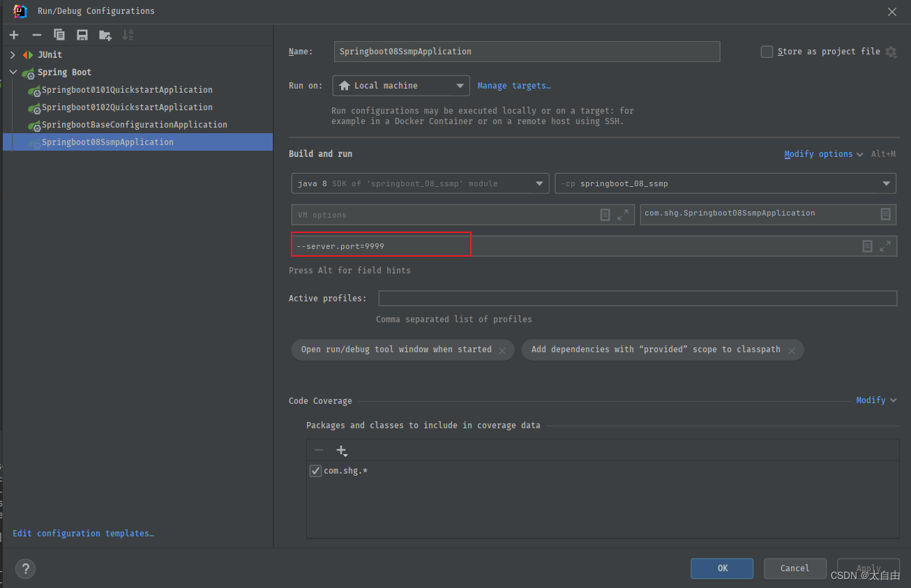
Task: Open help via question mark button
Action: (x=25, y=568)
